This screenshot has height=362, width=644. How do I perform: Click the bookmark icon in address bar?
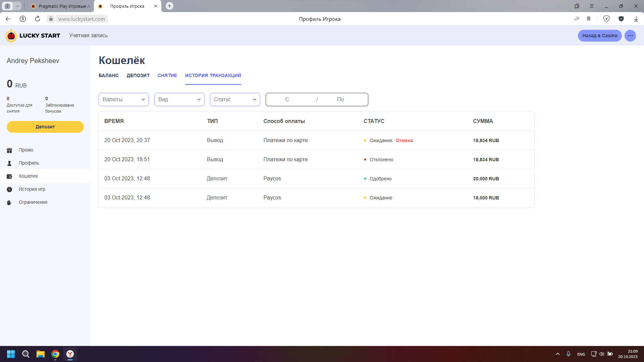click(589, 19)
